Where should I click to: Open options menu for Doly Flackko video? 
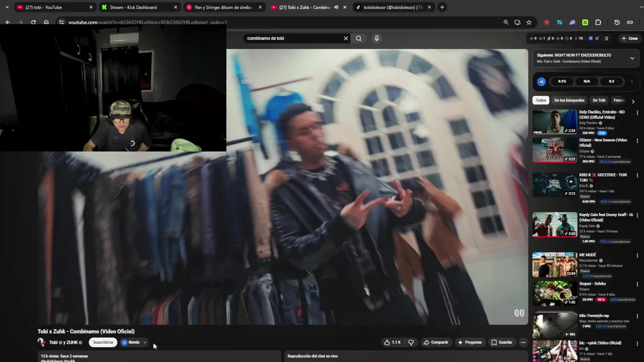coord(637,113)
